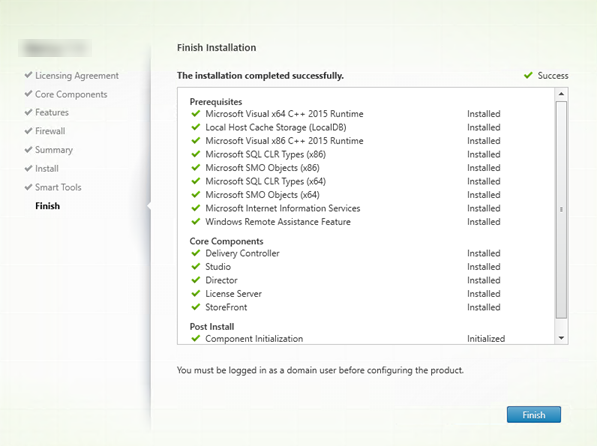Click checkmark icon beside Smart Tools
Screen dimensions: 597x446
pos(28,187)
